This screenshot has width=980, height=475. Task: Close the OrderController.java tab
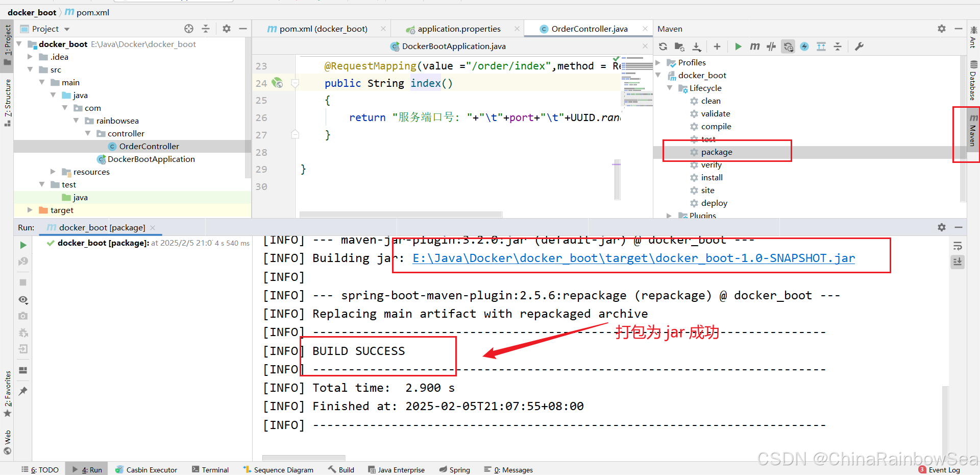(x=645, y=29)
